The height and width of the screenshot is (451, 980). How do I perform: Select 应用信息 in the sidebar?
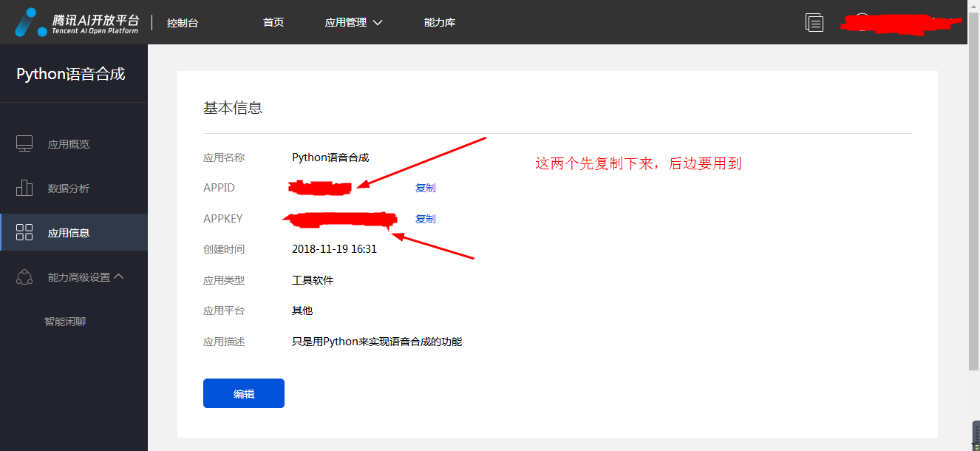[74, 232]
